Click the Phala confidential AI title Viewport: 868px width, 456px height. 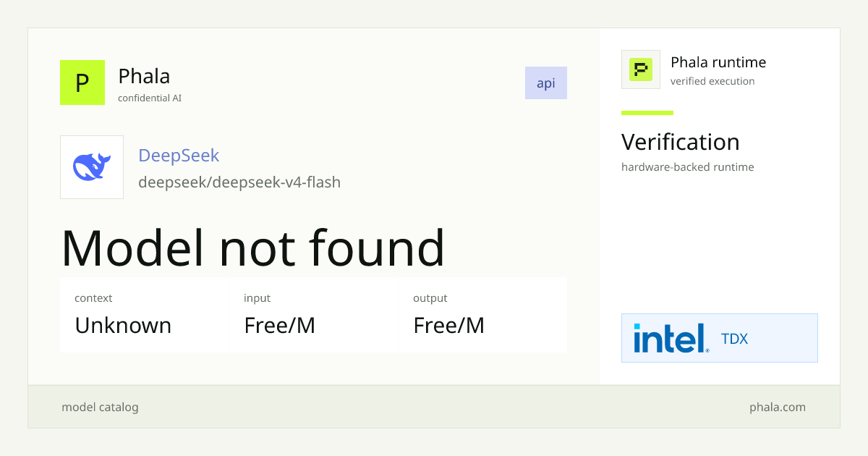pos(144,75)
